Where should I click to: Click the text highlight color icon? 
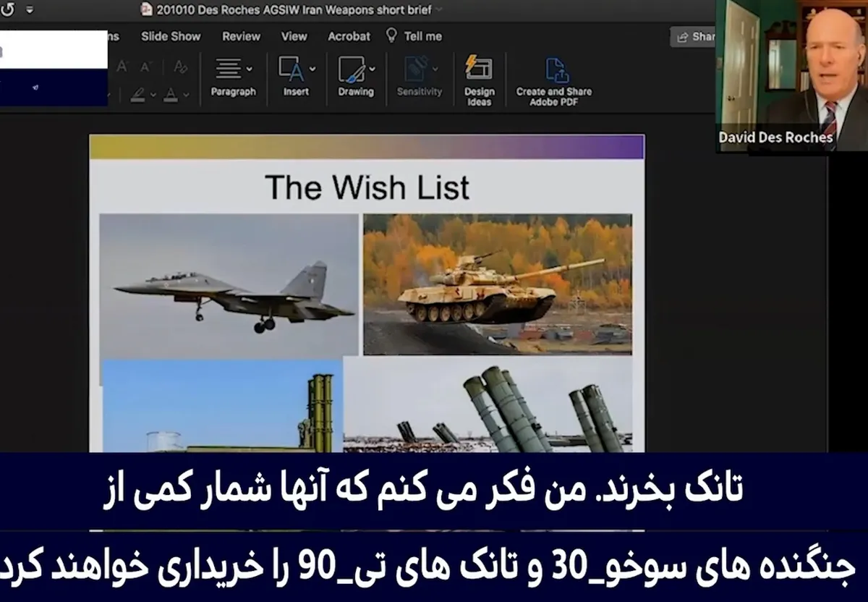[137, 94]
